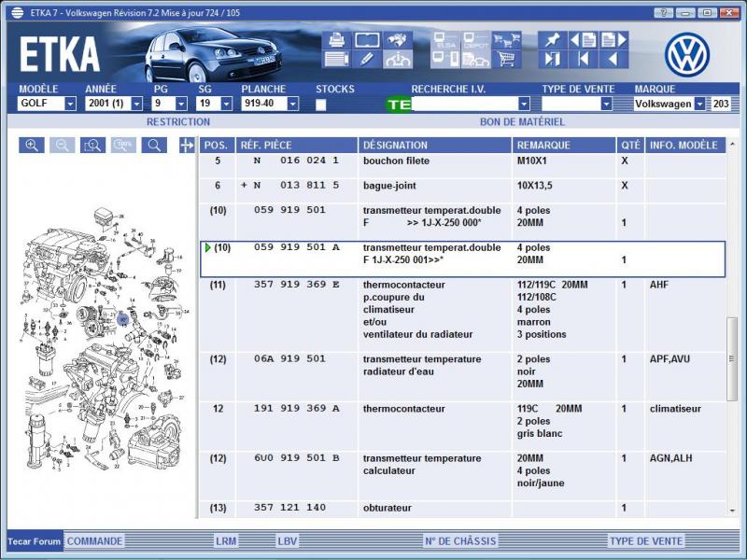747x560 pixels.
Task: Click the RÉF. PIÈCE column header
Action: click(296, 146)
